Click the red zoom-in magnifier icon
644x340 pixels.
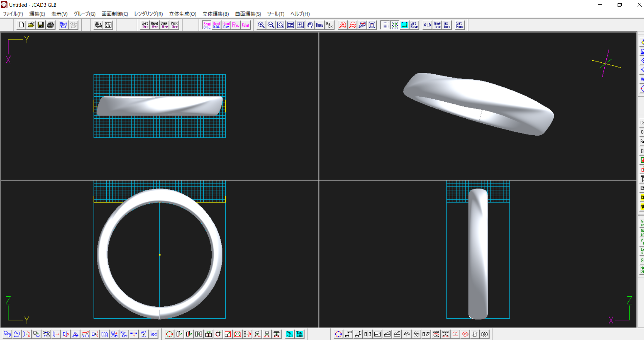(x=343, y=25)
